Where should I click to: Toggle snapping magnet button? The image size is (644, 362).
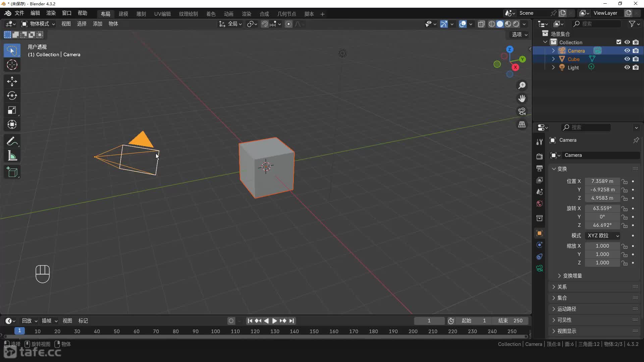(x=265, y=24)
